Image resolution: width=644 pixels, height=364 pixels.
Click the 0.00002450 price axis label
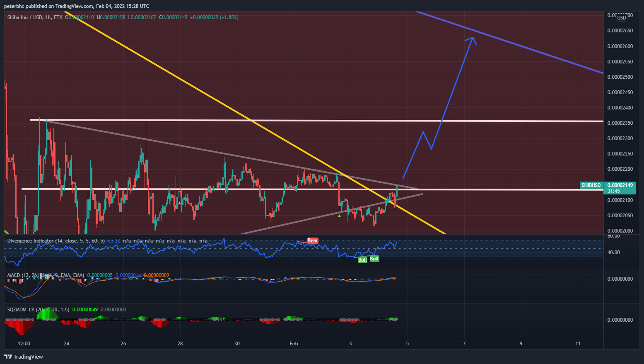[x=620, y=92]
